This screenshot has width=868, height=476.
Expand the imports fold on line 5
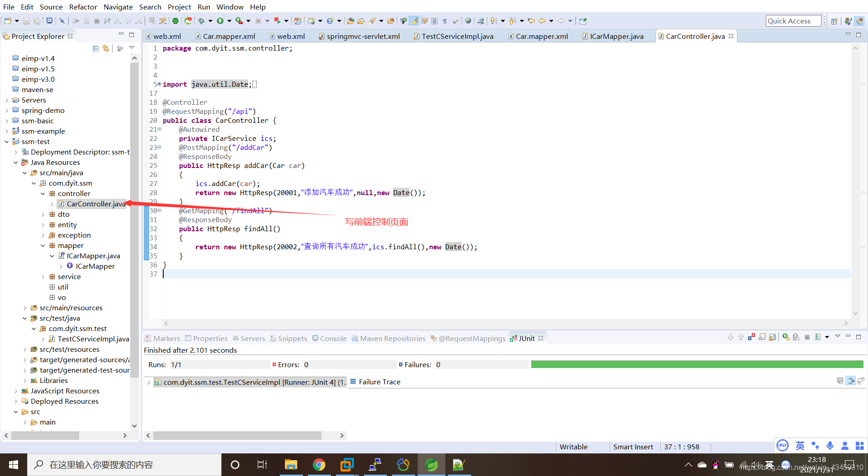tap(159, 84)
